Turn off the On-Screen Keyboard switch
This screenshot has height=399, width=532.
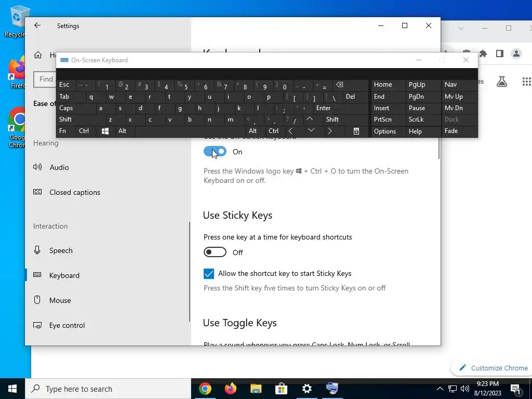pyautogui.click(x=215, y=152)
